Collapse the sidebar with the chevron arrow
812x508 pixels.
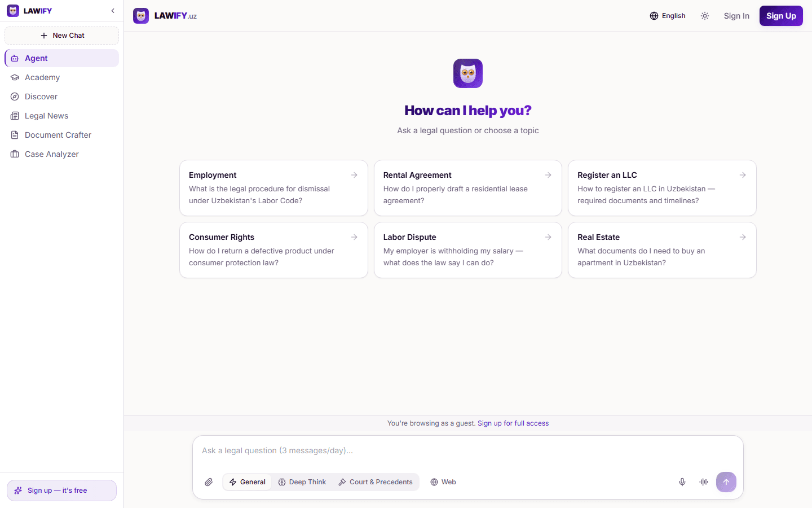[113, 11]
